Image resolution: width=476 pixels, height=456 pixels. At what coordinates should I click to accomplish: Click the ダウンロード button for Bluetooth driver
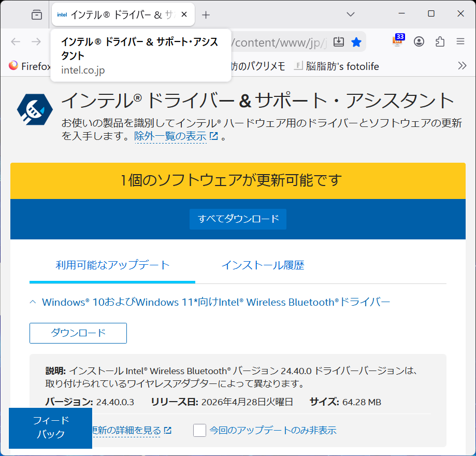78,333
